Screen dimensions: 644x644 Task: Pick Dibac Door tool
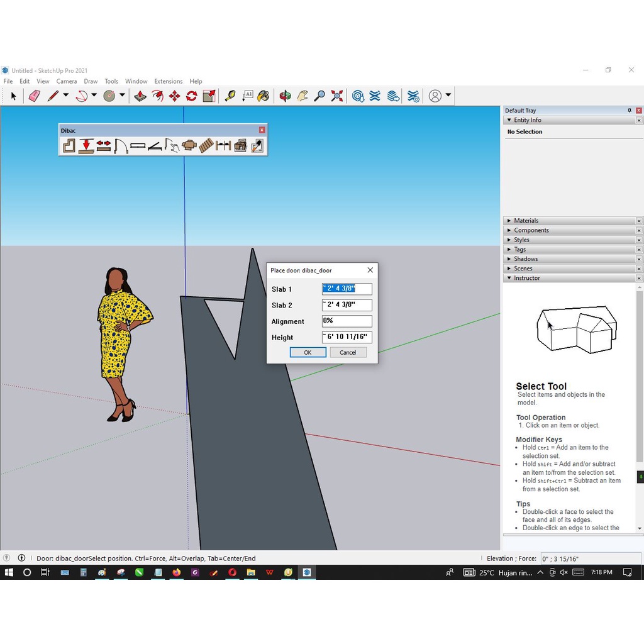pyautogui.click(x=121, y=146)
